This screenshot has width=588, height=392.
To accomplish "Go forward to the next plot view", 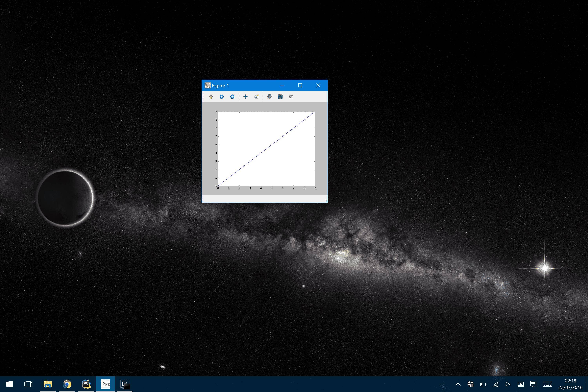I will [x=232, y=97].
